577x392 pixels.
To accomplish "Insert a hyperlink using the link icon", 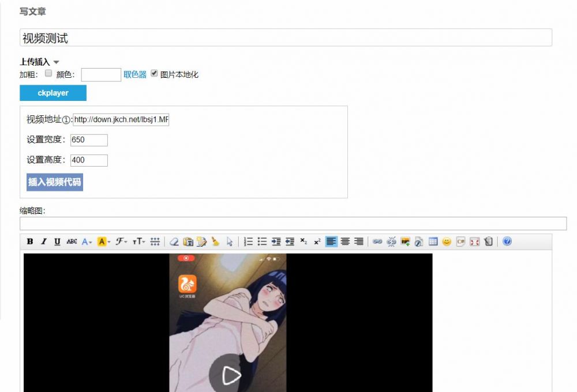I will tap(377, 242).
